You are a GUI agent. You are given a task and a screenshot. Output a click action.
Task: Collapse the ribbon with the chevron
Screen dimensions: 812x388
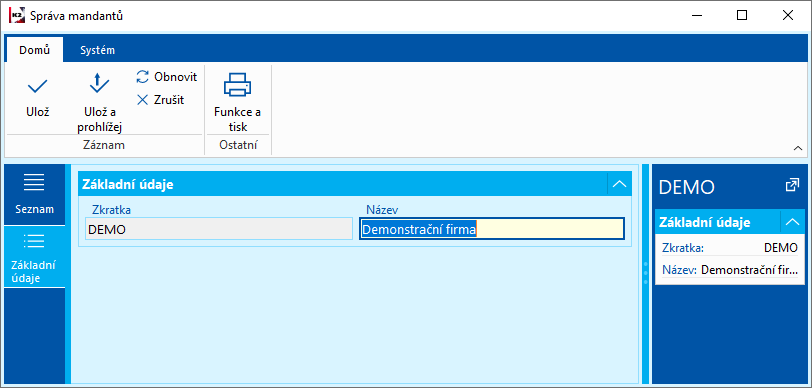click(x=798, y=149)
